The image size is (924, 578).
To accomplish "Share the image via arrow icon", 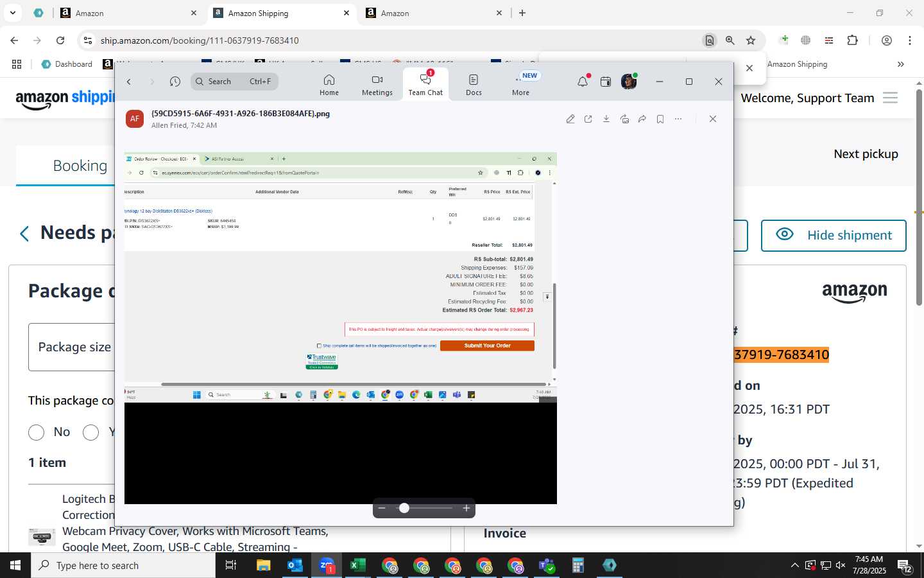I will click(642, 119).
